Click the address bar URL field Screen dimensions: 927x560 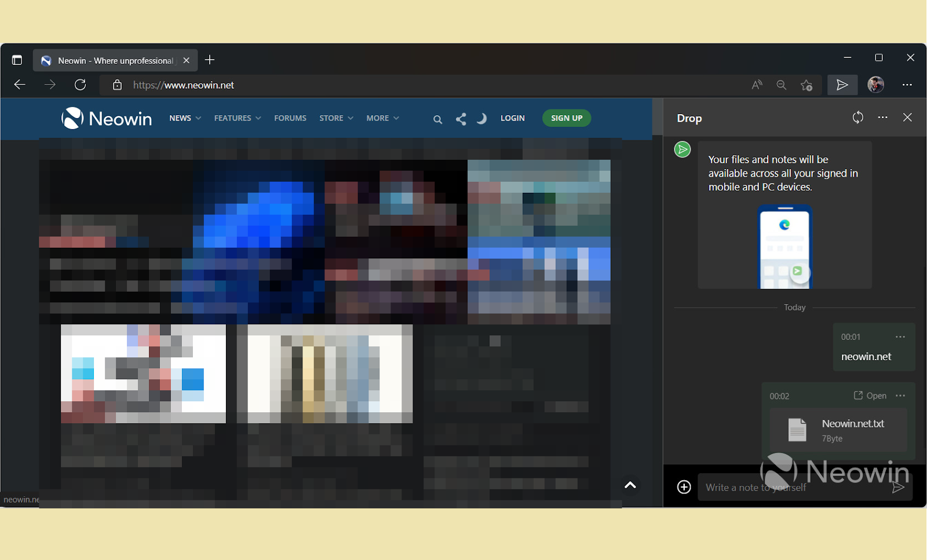(429, 85)
